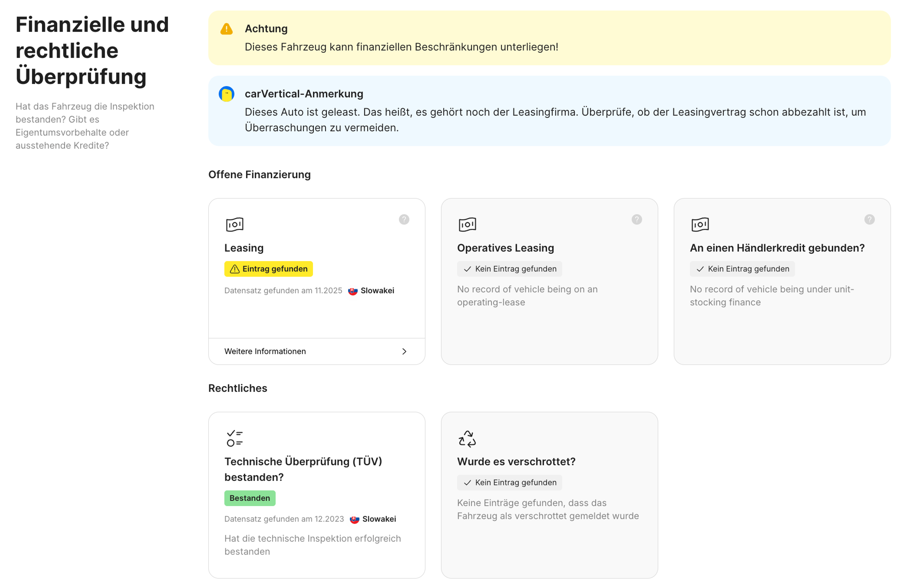The width and height of the screenshot is (910, 588).
Task: Click Technische Überprüfung (TÜV) bestanden? title
Action: pyautogui.click(x=303, y=469)
